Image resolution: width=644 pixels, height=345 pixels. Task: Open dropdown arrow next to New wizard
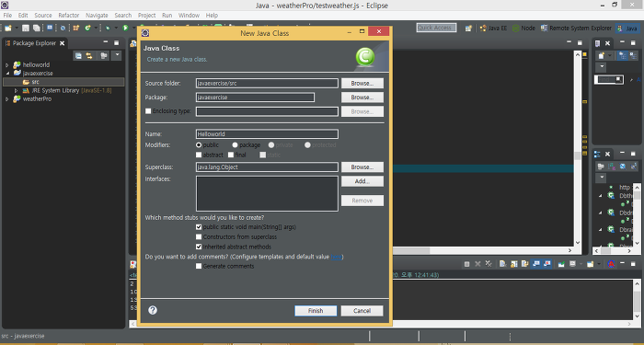[x=17, y=28]
